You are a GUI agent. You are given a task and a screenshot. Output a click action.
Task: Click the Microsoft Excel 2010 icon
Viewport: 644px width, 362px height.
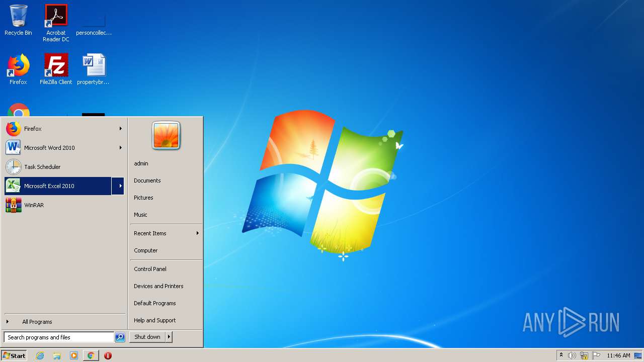[x=14, y=186]
